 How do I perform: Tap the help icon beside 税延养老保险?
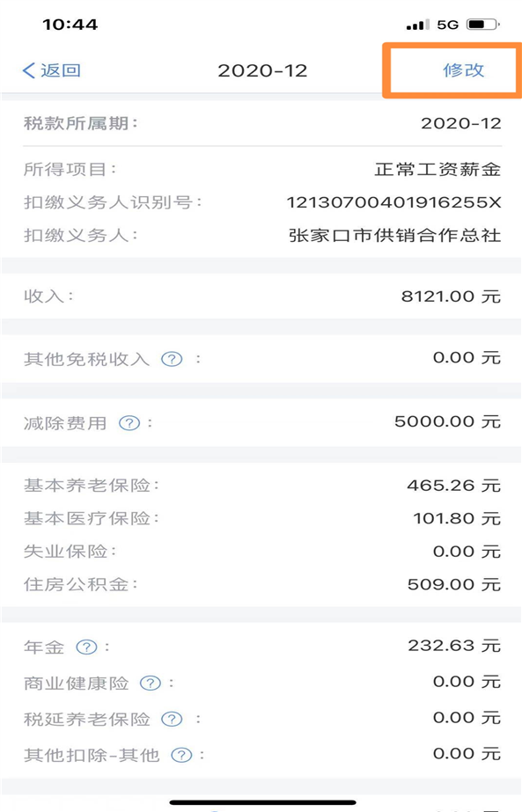coord(172,720)
